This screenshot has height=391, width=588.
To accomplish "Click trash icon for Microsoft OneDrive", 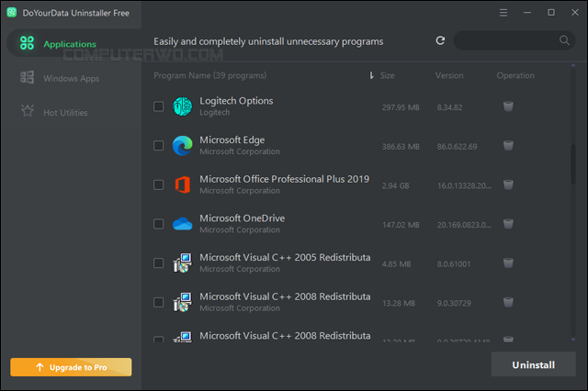I will (x=508, y=224).
